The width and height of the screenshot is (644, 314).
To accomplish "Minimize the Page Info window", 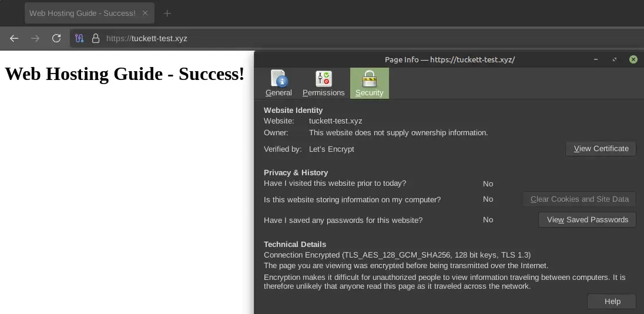I will pyautogui.click(x=596, y=59).
